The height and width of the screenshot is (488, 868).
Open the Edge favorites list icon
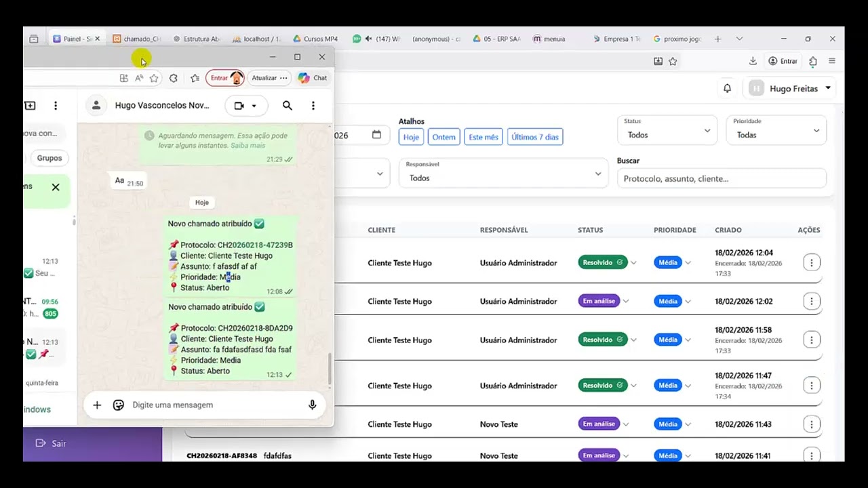pyautogui.click(x=195, y=78)
